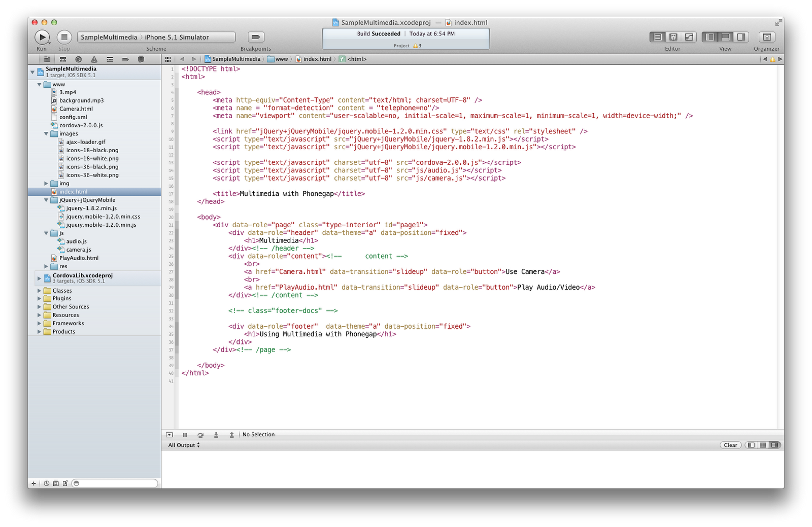The height and width of the screenshot is (527, 812).
Task: Show the Search navigator
Action: pos(78,59)
